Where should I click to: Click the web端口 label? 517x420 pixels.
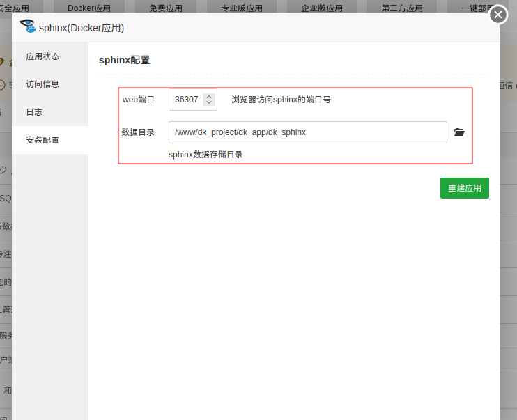pos(138,100)
